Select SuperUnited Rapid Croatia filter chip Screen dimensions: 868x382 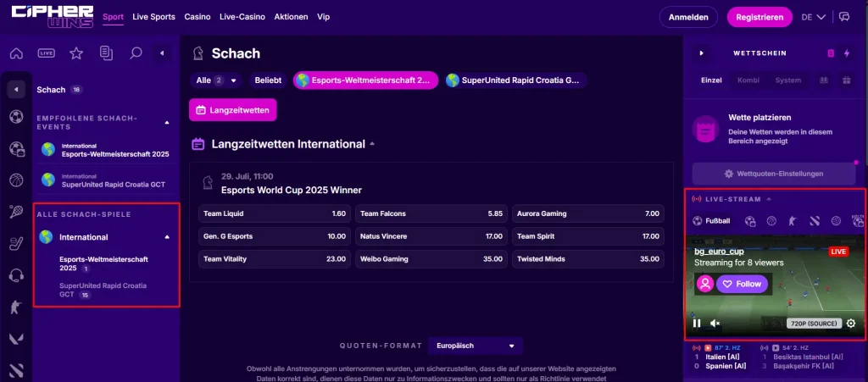[515, 80]
